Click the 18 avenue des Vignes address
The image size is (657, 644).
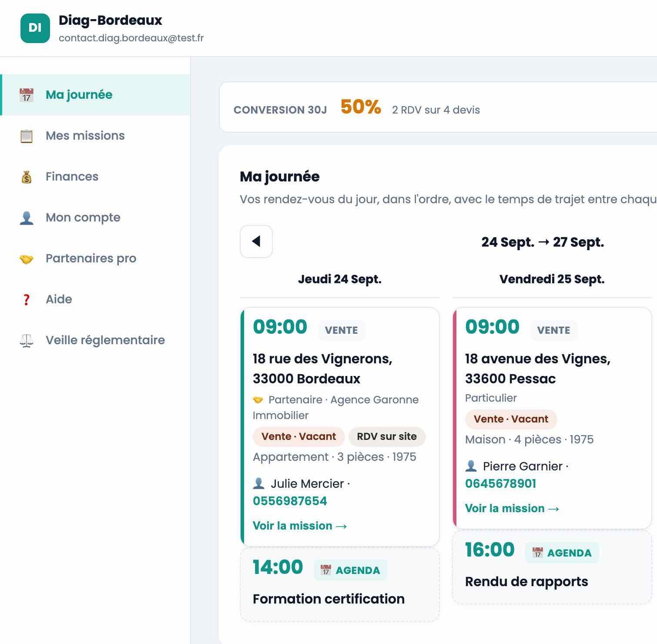pos(538,369)
